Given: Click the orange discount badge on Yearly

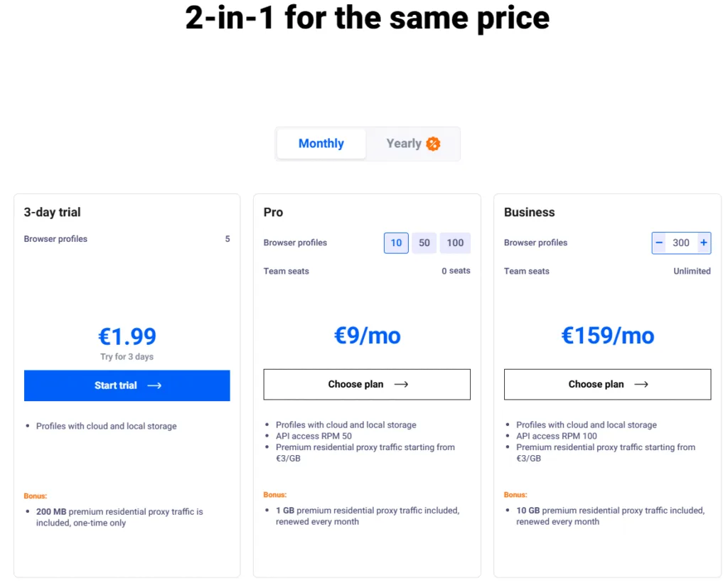Looking at the screenshot, I should [433, 144].
